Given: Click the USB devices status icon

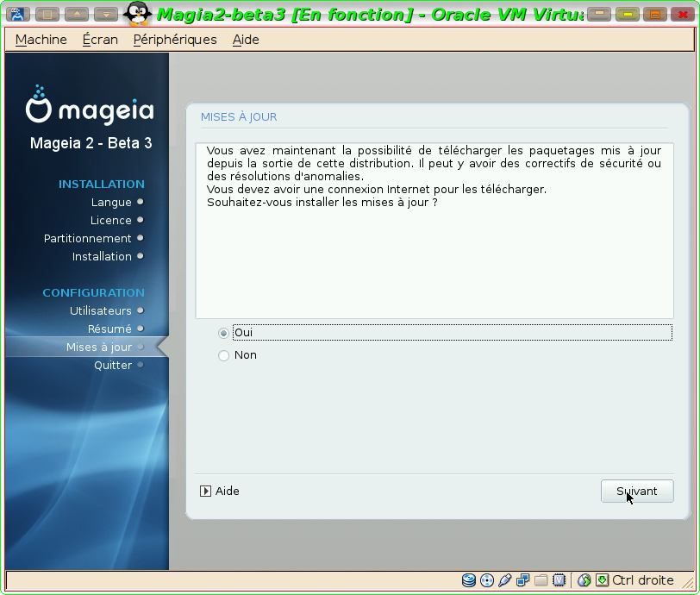Looking at the screenshot, I should pos(504,580).
